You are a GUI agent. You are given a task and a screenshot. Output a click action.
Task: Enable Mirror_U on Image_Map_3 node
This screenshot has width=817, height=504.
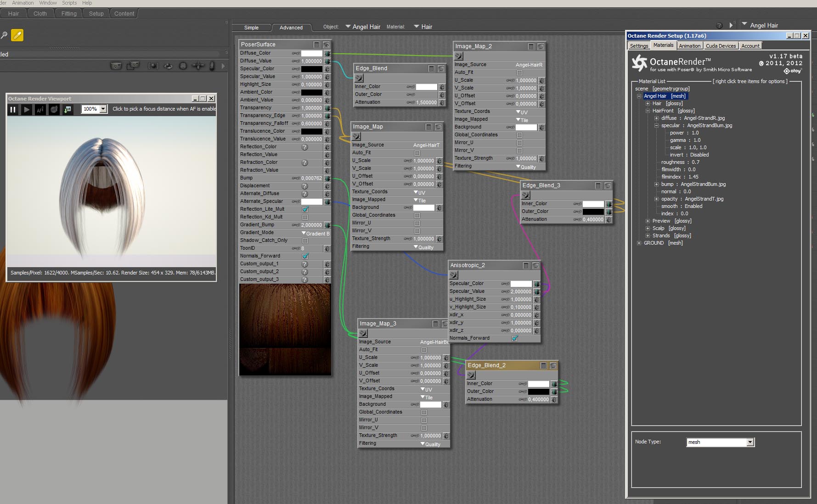(x=424, y=420)
